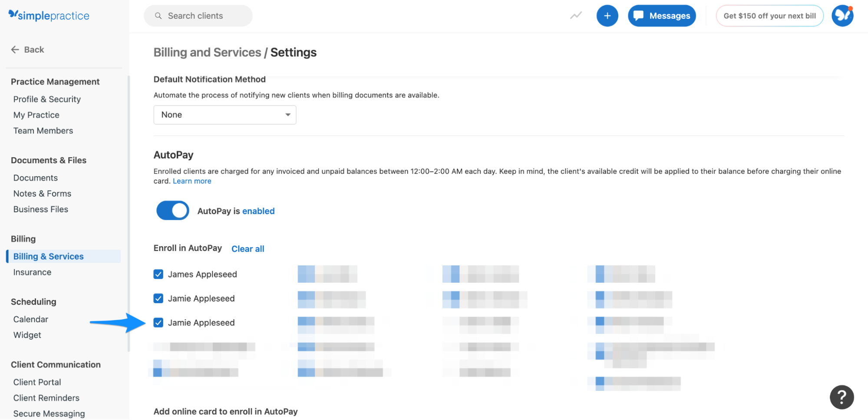The width and height of the screenshot is (868, 420).
Task: Click the SimplePractice logo
Action: (x=48, y=15)
